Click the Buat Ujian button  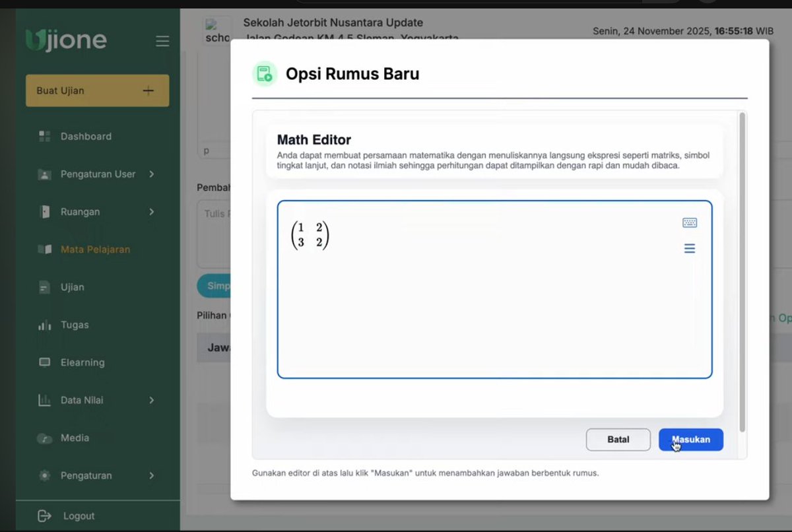point(98,90)
